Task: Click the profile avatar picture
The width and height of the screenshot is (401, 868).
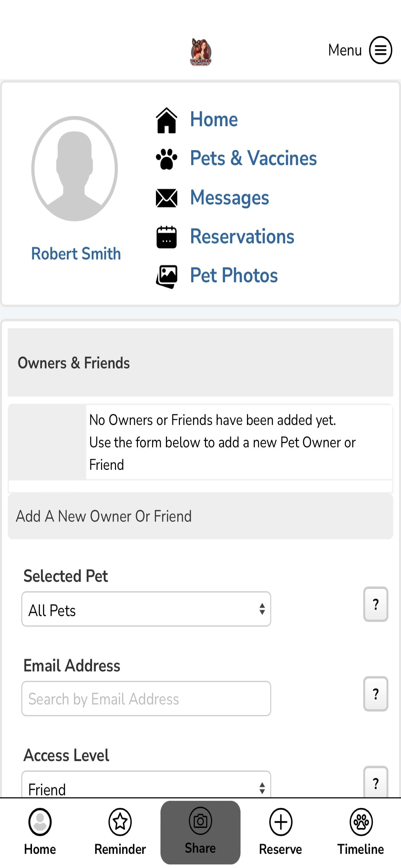Action: pos(75,169)
